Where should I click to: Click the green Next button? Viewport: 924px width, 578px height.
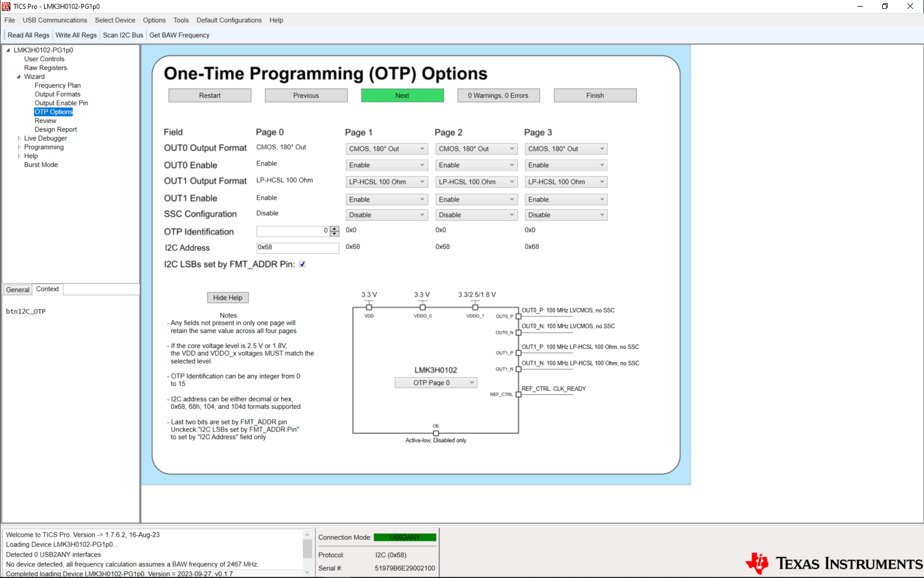click(x=402, y=95)
